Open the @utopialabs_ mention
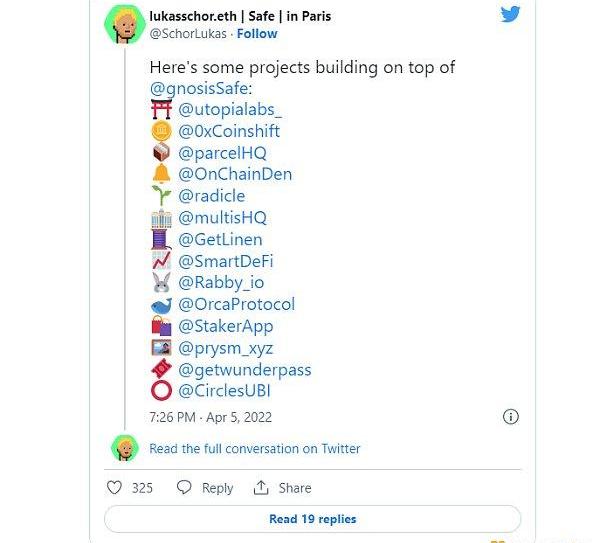Viewport: 600px width, 543px height. click(x=230, y=110)
